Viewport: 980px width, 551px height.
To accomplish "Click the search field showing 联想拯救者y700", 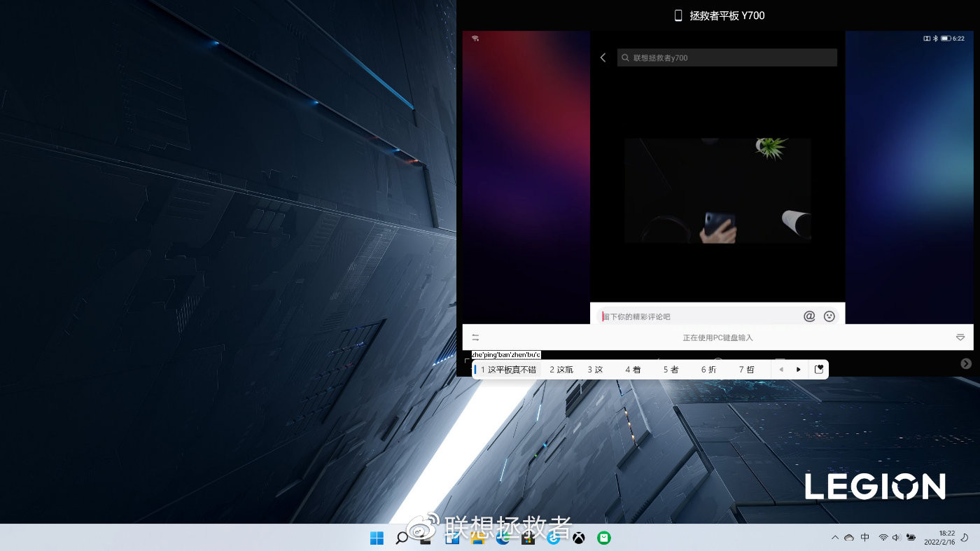I will click(x=727, y=57).
